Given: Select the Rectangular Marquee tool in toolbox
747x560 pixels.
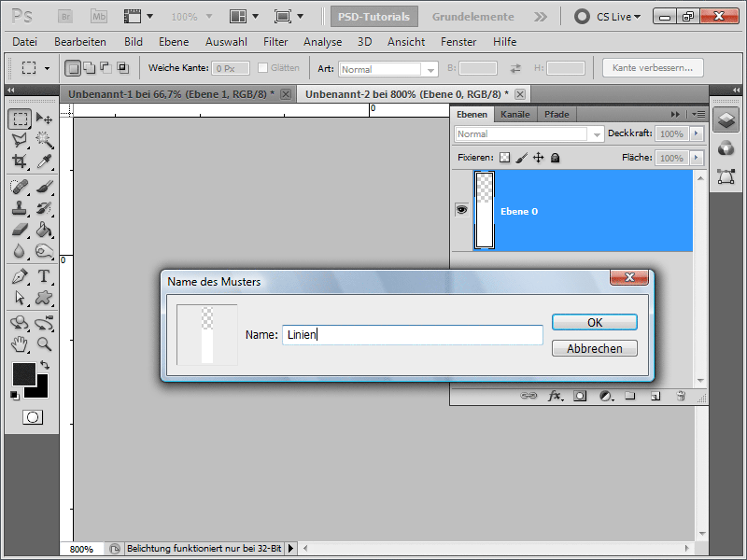Looking at the screenshot, I should point(20,119).
